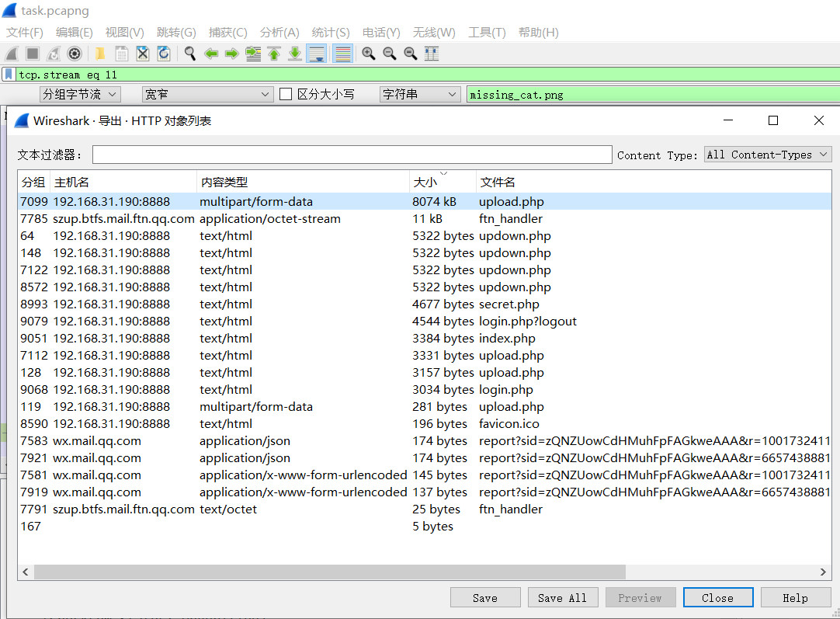Screen dimensions: 840x619
Task: Toggle packet list colorization icon
Action: 343,54
